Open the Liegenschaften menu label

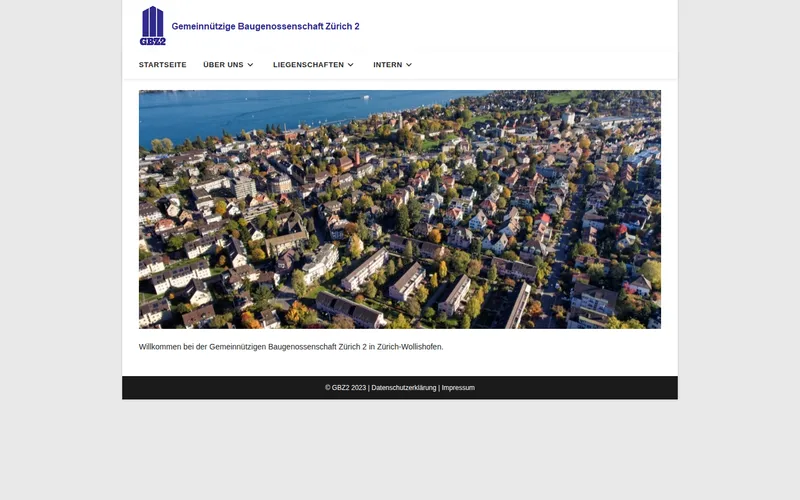(308, 65)
